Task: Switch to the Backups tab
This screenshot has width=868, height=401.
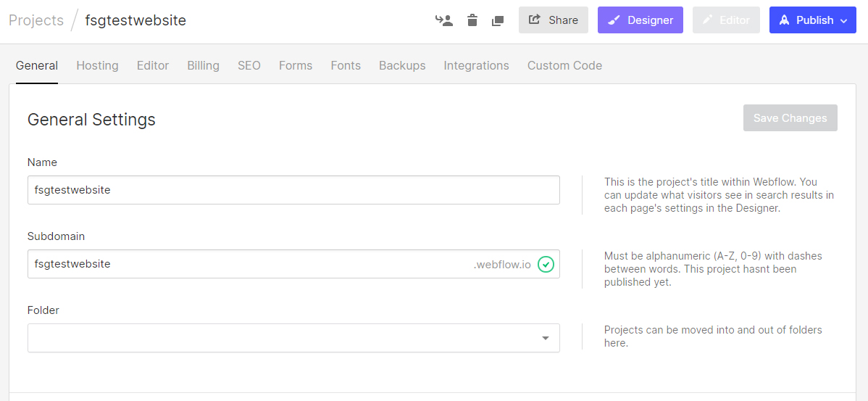Action: coord(402,65)
